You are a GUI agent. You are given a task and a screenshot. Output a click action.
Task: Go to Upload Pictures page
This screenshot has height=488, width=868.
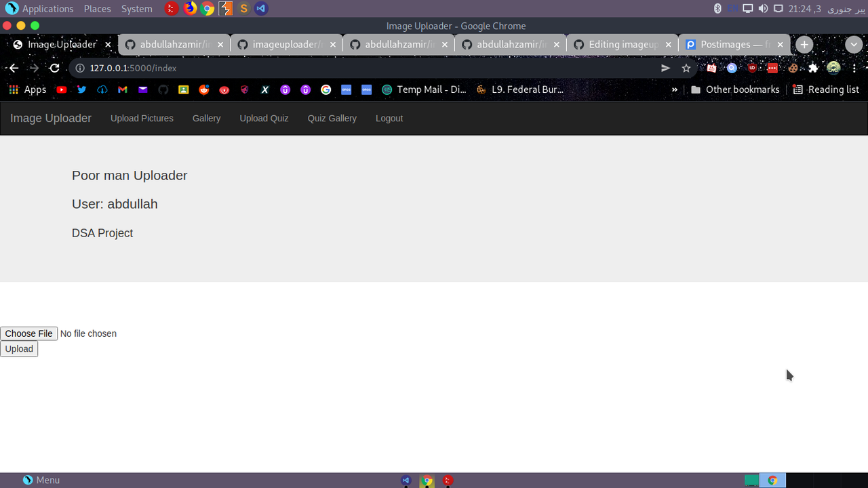pyautogui.click(x=142, y=118)
